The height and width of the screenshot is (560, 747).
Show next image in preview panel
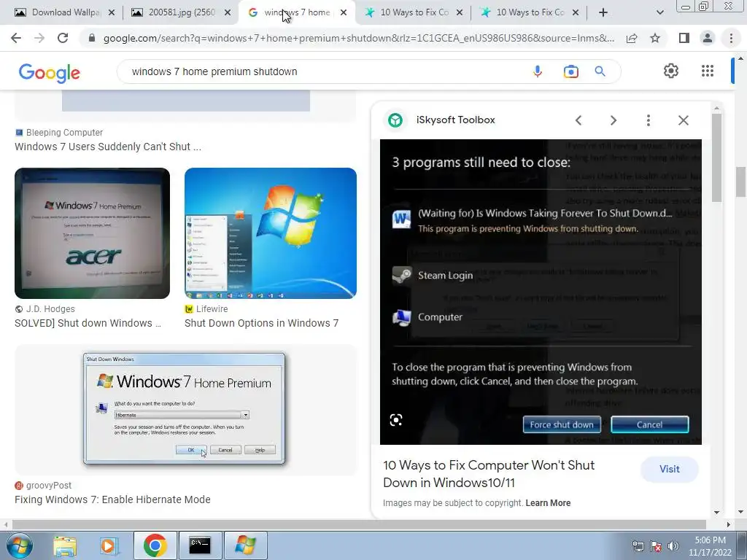tap(614, 120)
